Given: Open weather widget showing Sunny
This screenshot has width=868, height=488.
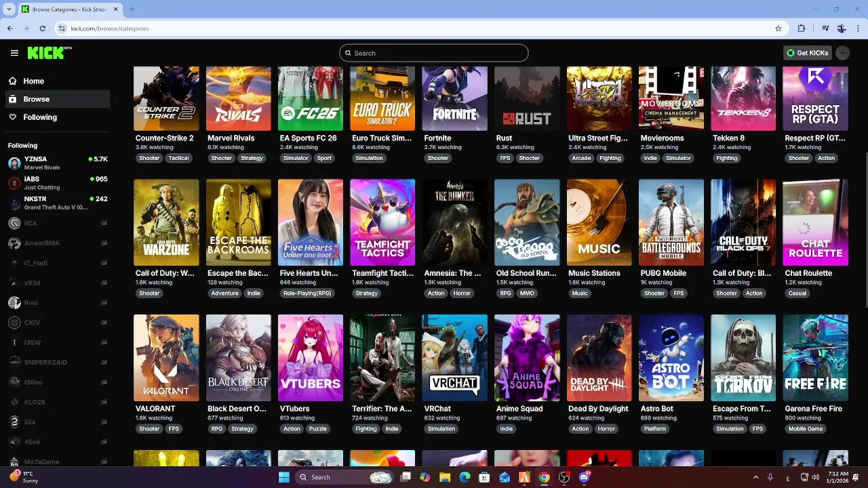Looking at the screenshot, I should pos(23,477).
